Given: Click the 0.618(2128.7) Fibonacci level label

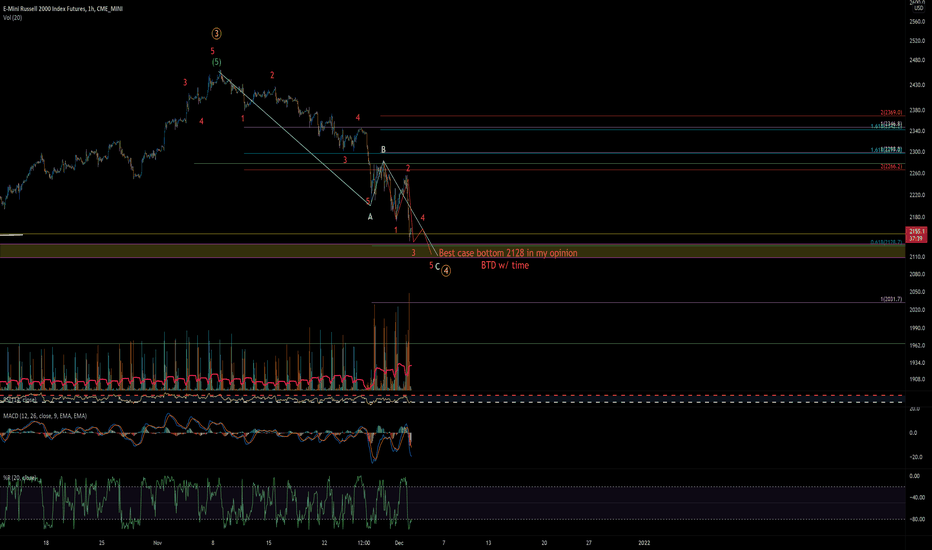Looking at the screenshot, I should click(x=886, y=243).
